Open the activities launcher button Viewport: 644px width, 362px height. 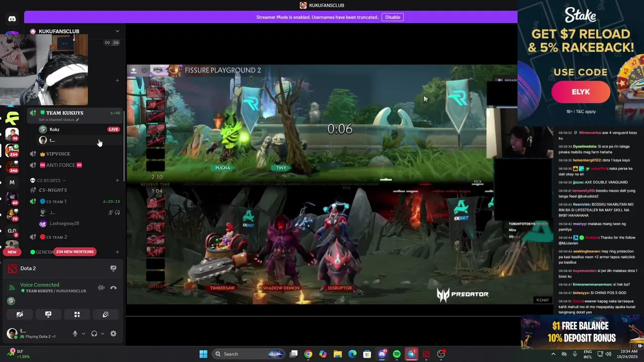point(77,314)
